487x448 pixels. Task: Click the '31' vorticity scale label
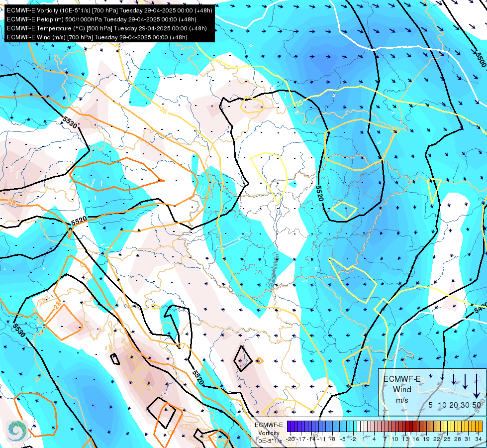coord(468,440)
